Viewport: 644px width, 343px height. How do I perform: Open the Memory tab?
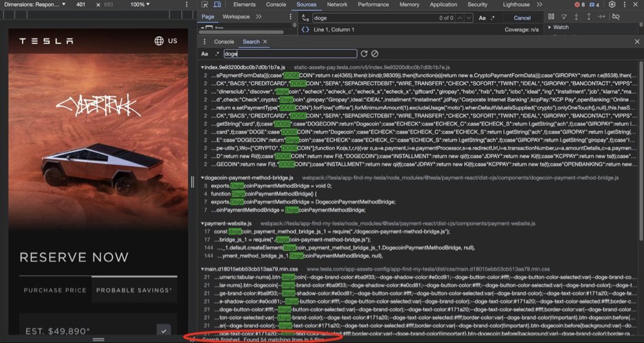pos(410,4)
